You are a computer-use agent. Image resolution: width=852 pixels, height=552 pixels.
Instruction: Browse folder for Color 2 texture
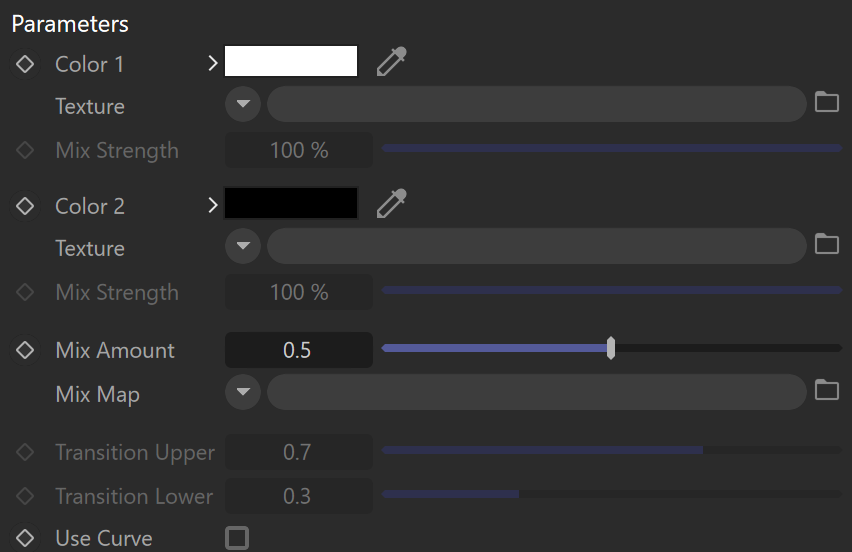click(826, 244)
